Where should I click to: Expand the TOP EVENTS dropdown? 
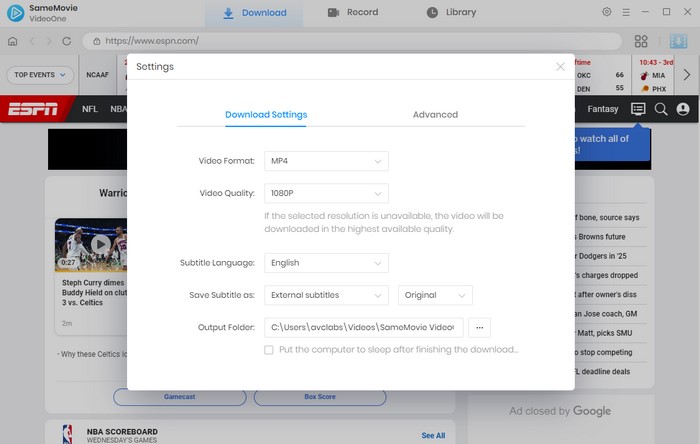pyautogui.click(x=40, y=75)
